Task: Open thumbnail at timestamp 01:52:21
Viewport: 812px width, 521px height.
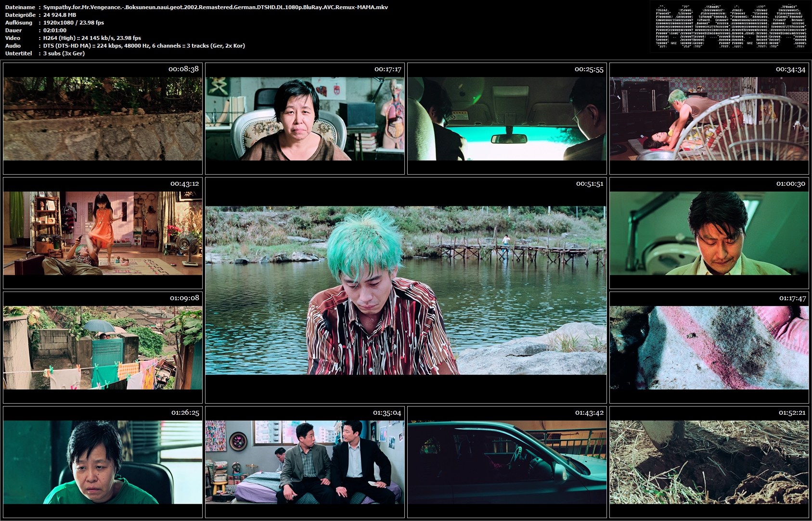Action: pos(709,462)
